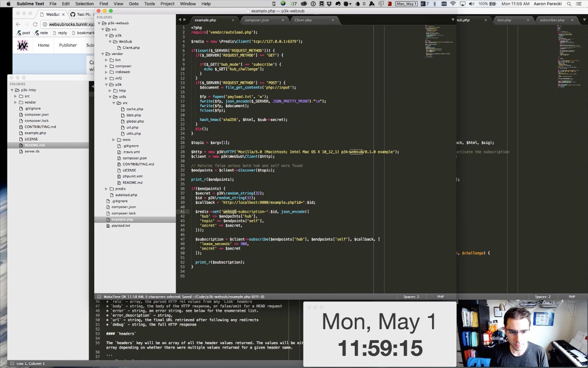Viewport: 588px width, 368px height.
Task: Open global.php in the sidebar
Action: [135, 121]
